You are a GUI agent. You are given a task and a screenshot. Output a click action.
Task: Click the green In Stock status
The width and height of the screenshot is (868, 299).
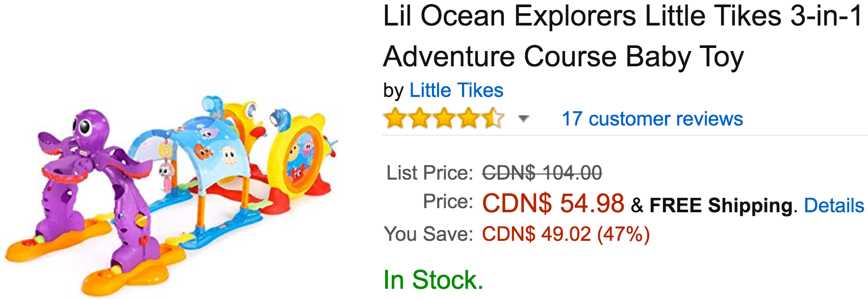click(x=433, y=280)
